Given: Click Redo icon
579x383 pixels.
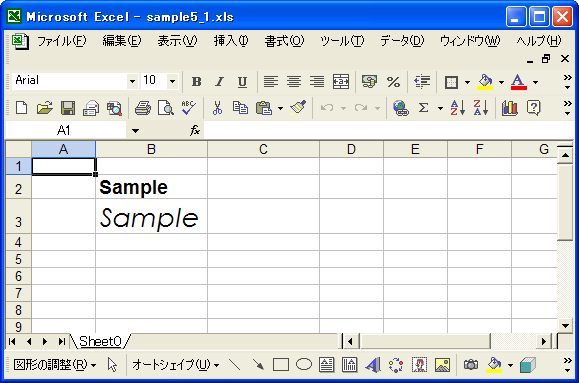Looking at the screenshot, I should (x=361, y=108).
